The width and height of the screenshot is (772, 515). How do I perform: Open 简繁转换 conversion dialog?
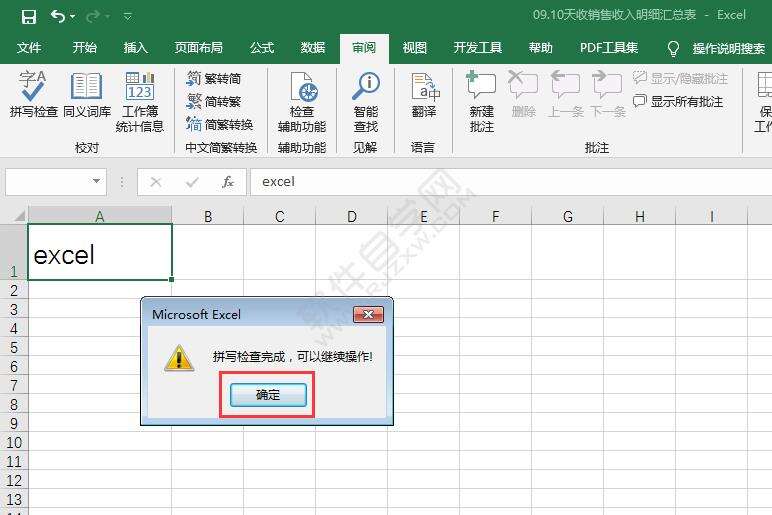point(220,125)
